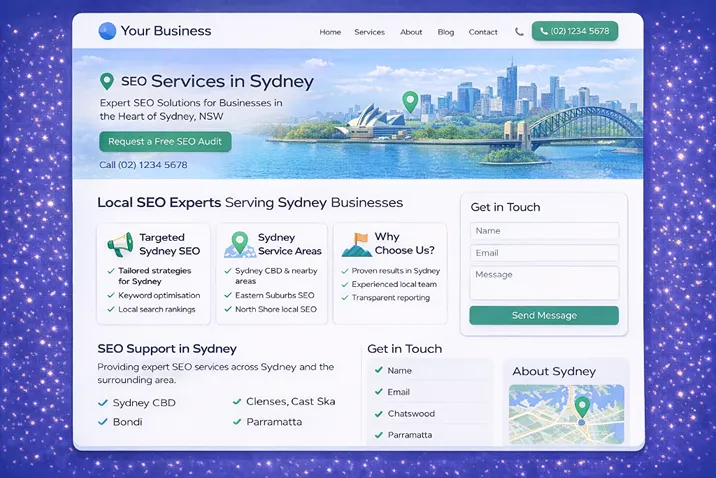Click checkmark beside North Shore local SEO

point(228,309)
